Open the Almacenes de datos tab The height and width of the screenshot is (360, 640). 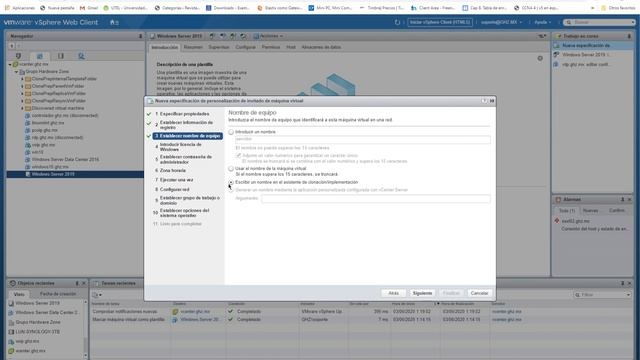point(321,47)
